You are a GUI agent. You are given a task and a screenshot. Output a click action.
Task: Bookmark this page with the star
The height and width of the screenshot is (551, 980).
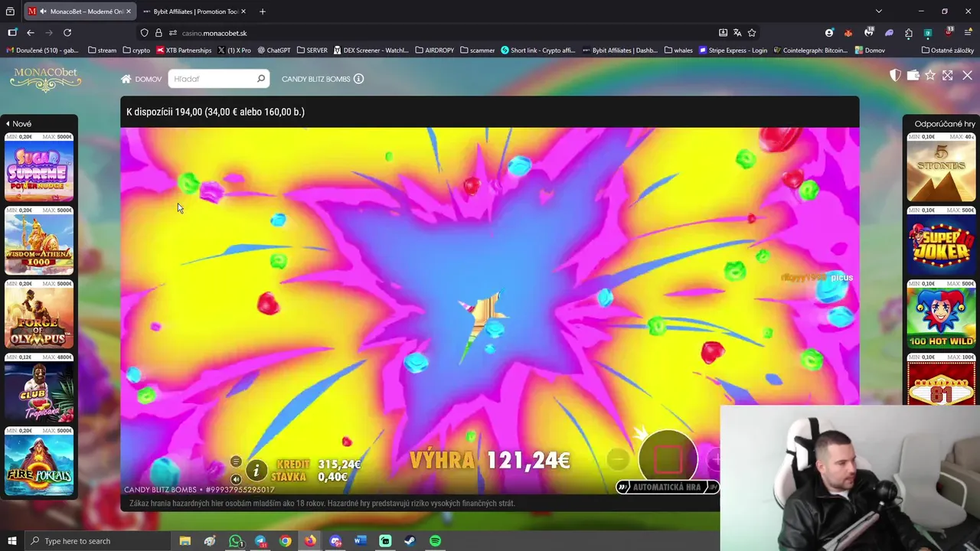point(752,33)
